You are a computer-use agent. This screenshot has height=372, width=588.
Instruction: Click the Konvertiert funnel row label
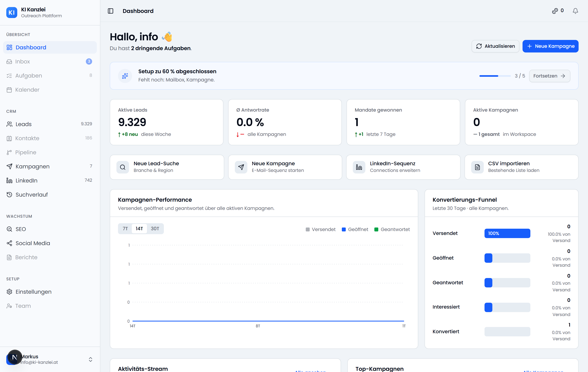[446, 331]
